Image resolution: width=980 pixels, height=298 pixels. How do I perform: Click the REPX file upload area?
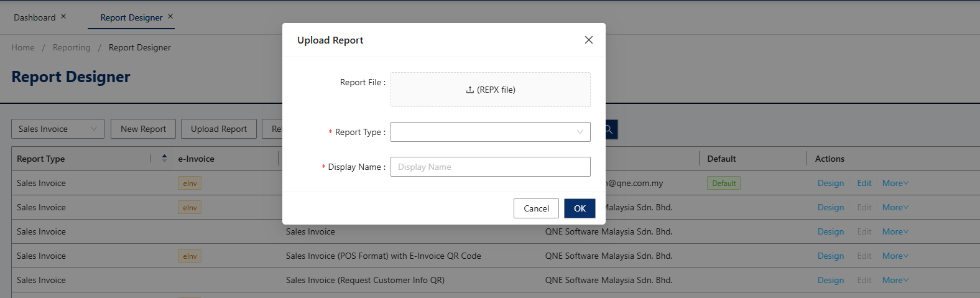pos(490,90)
